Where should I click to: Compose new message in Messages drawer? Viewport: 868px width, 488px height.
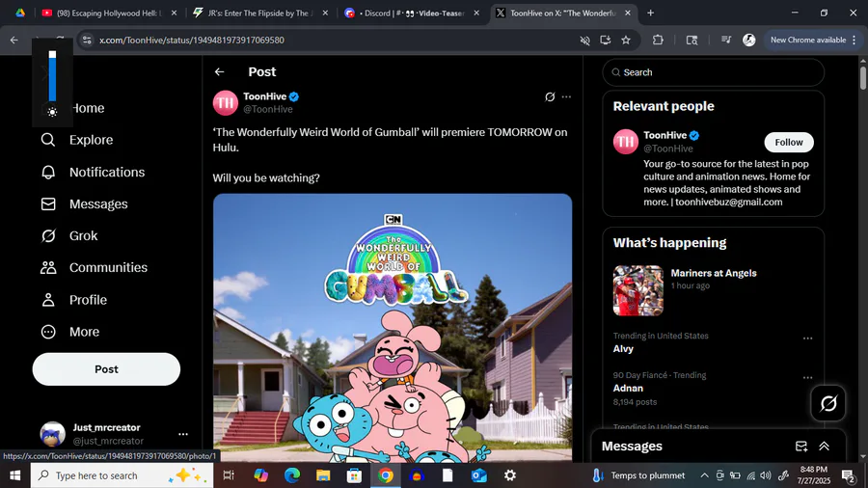click(x=801, y=446)
